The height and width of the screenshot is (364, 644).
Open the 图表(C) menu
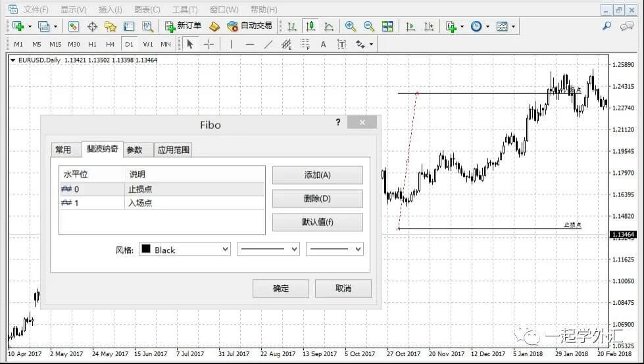147,9
